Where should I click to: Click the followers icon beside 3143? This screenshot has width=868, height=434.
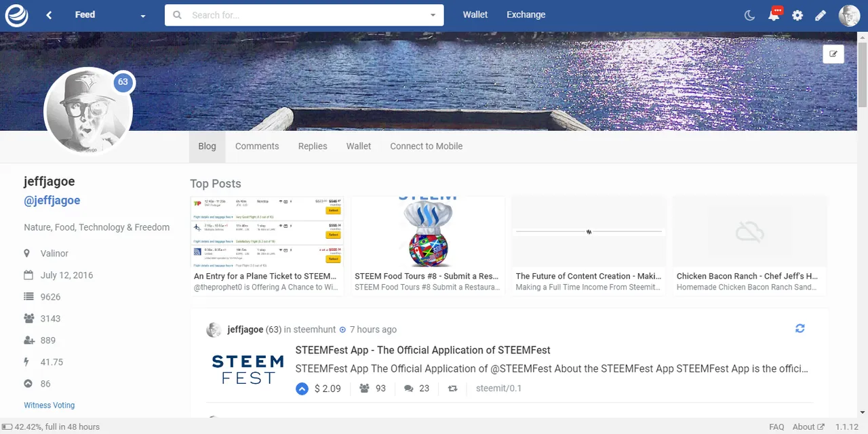coord(28,318)
